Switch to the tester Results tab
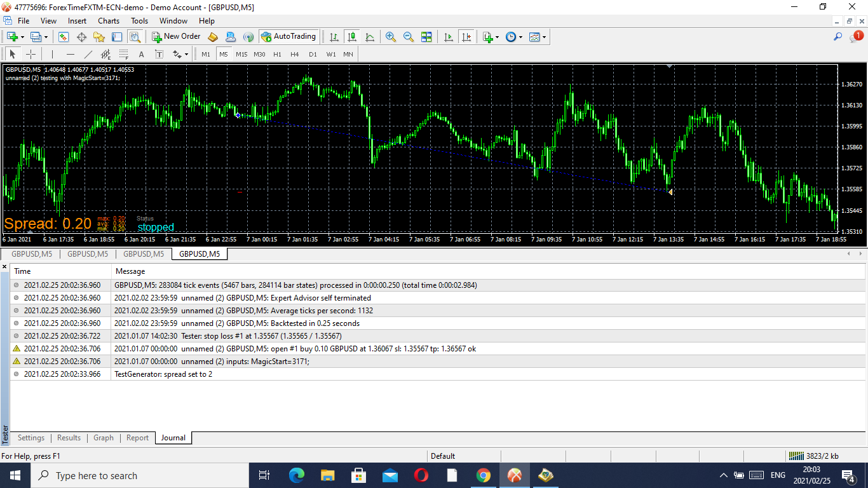 click(69, 438)
